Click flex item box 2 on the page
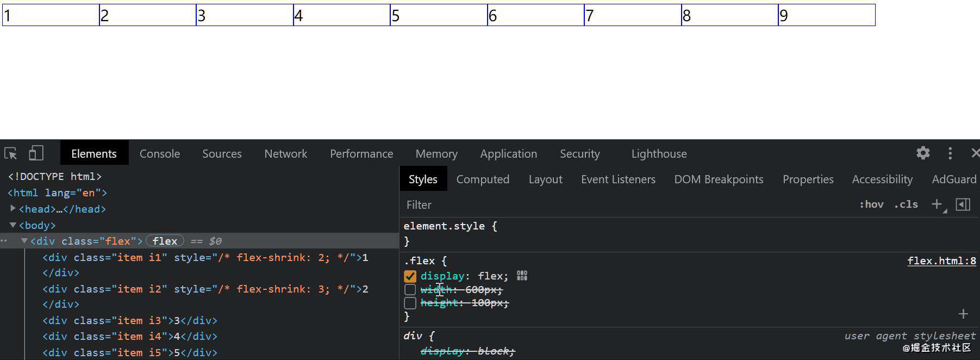 (x=148, y=15)
